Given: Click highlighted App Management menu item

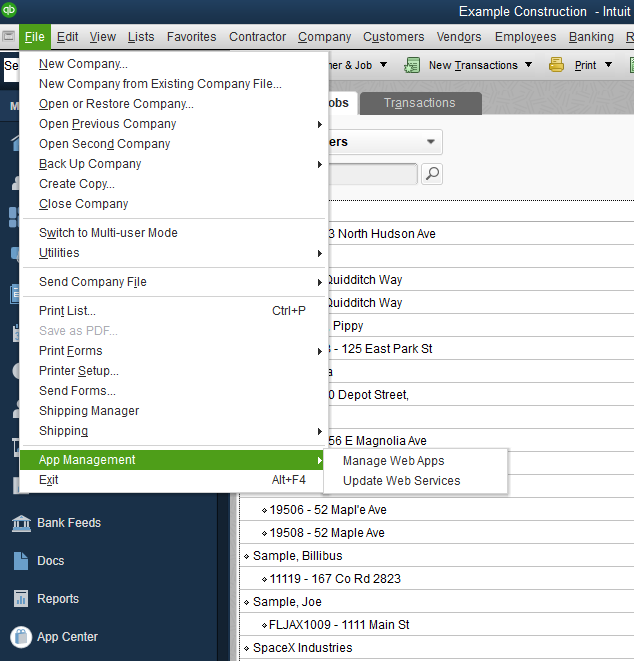Looking at the screenshot, I should (174, 460).
